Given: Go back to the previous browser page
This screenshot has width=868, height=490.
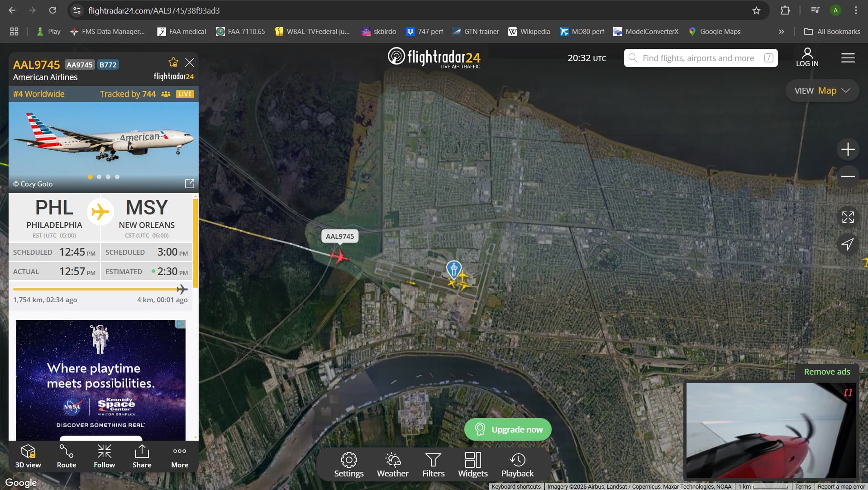Looking at the screenshot, I should click(x=12, y=10).
